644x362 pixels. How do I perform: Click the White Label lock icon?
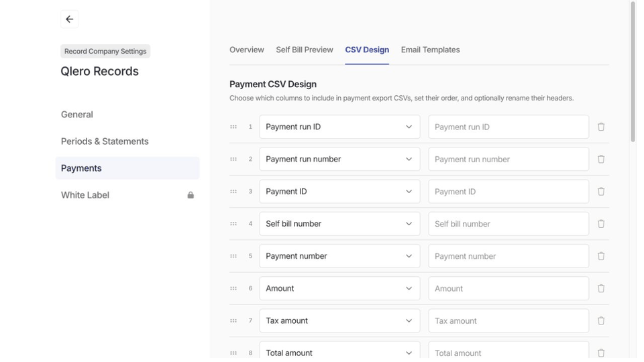191,195
